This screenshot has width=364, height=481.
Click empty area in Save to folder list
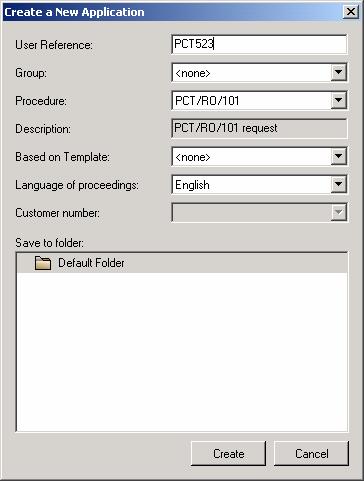[182, 352]
